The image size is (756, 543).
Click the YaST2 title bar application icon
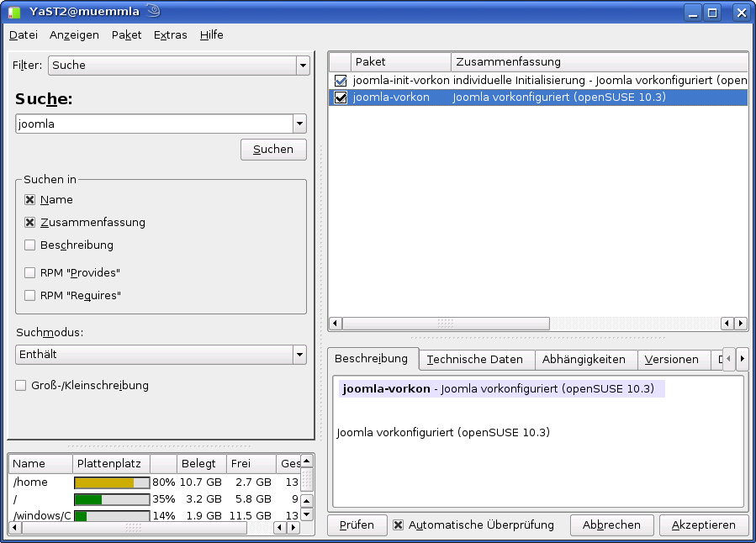click(14, 13)
